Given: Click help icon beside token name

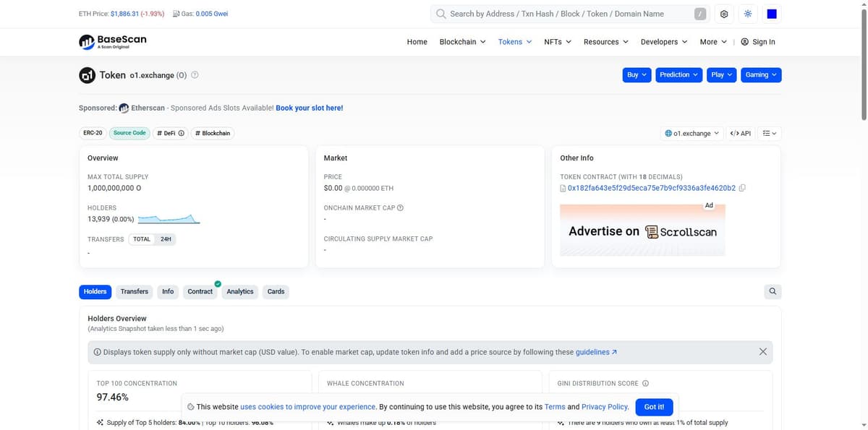Looking at the screenshot, I should pyautogui.click(x=195, y=74).
